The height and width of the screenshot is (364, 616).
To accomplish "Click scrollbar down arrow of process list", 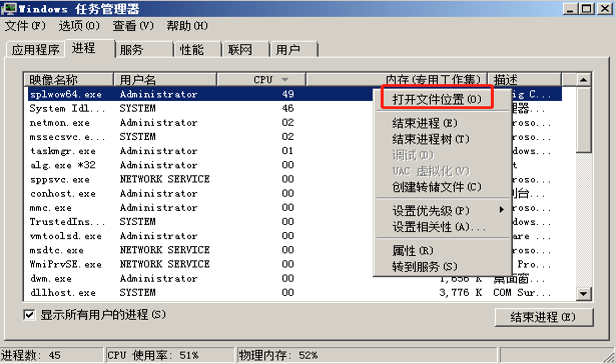I will click(583, 293).
